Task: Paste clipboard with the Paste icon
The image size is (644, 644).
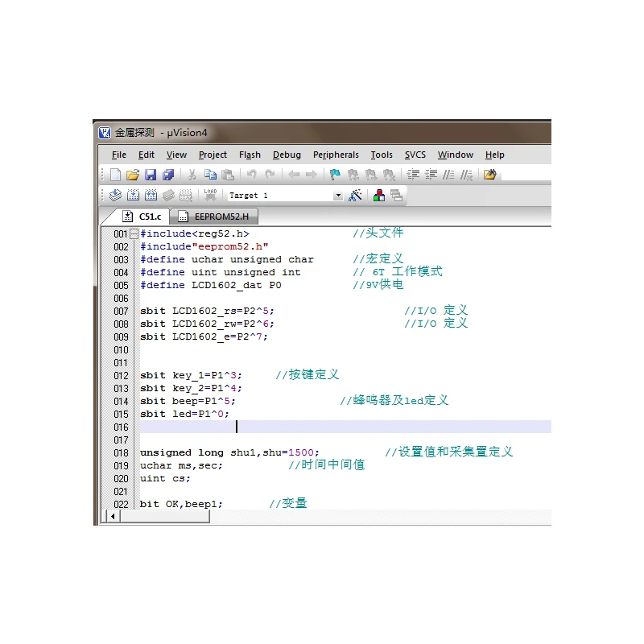Action: click(228, 175)
